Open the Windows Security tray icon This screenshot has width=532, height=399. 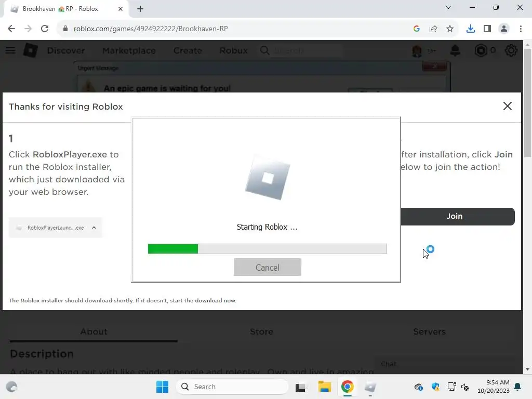435,387
